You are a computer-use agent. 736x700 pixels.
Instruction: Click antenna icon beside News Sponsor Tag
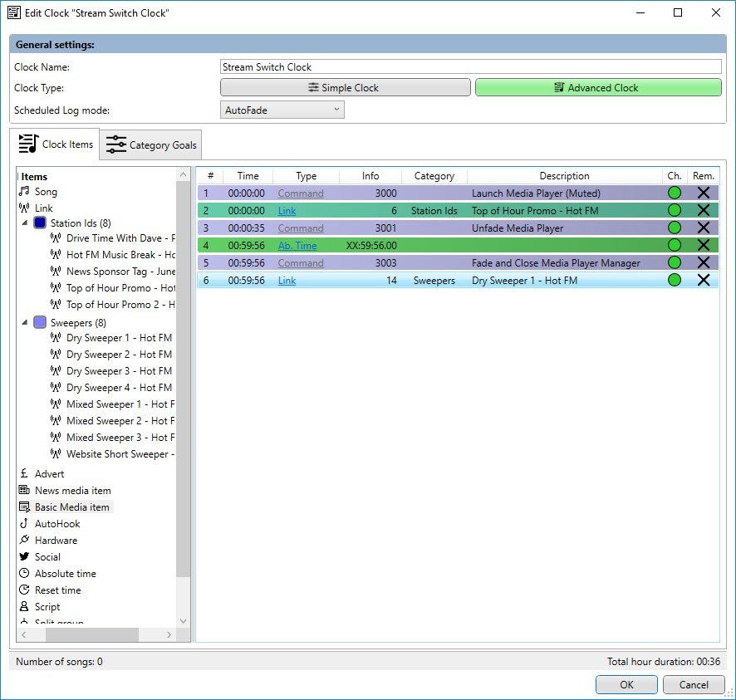click(56, 272)
